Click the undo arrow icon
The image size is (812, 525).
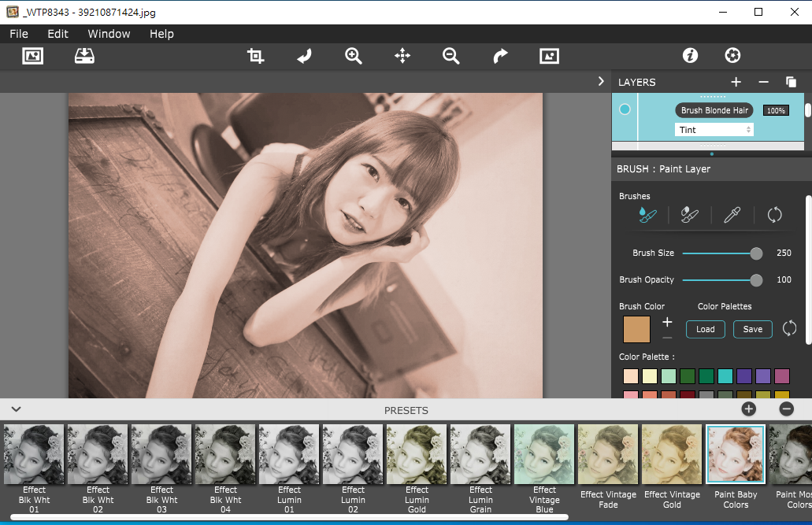[304, 56]
